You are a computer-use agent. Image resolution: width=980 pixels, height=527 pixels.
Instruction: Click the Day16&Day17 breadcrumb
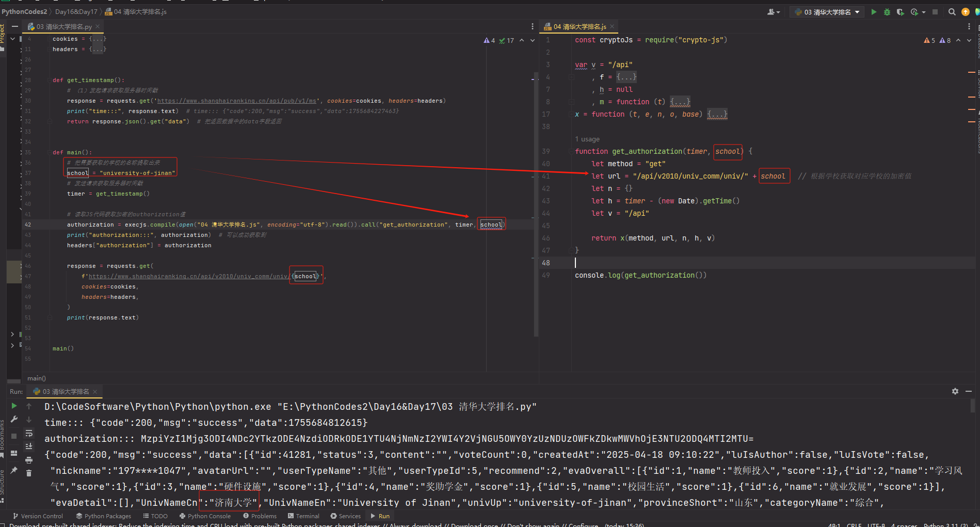click(x=76, y=11)
